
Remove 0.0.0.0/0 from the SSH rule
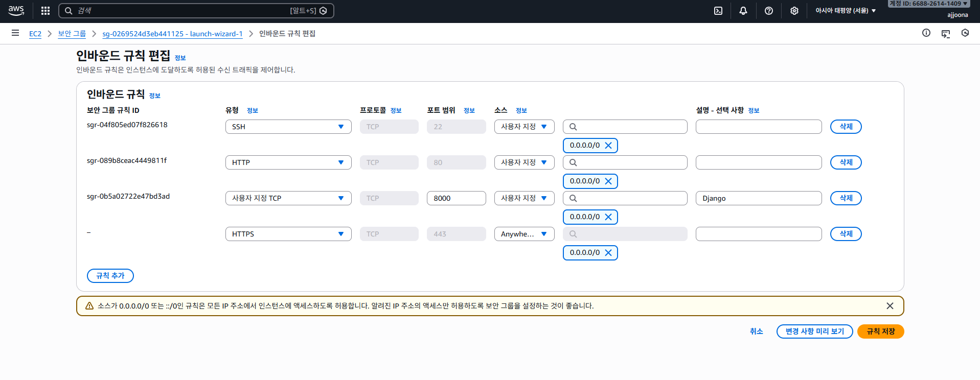point(608,146)
